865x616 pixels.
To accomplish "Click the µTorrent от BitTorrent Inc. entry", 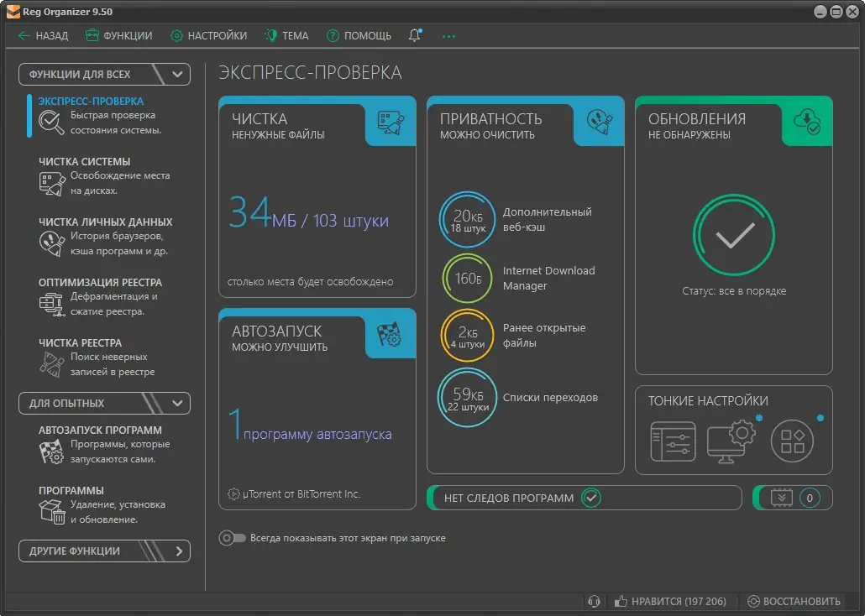I will point(301,494).
